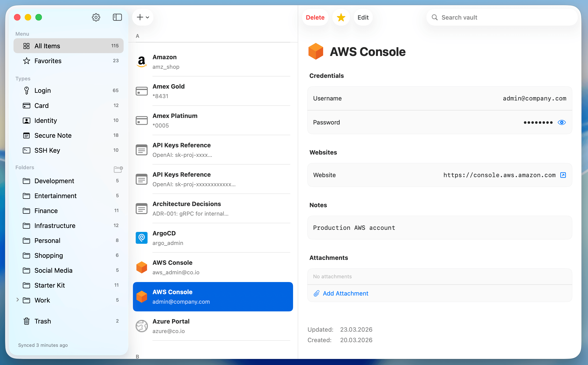This screenshot has height=365, width=588.
Task: Filter by Card type
Action: (x=68, y=106)
